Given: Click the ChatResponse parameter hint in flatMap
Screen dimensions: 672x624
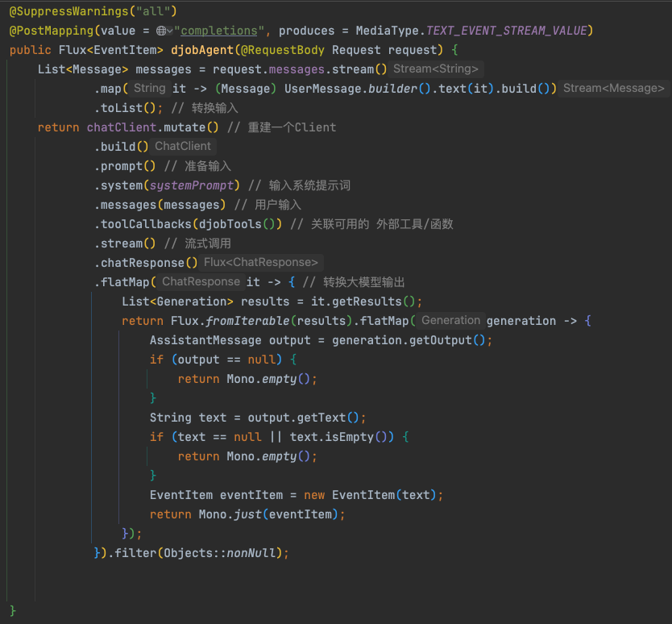Looking at the screenshot, I should tap(201, 282).
